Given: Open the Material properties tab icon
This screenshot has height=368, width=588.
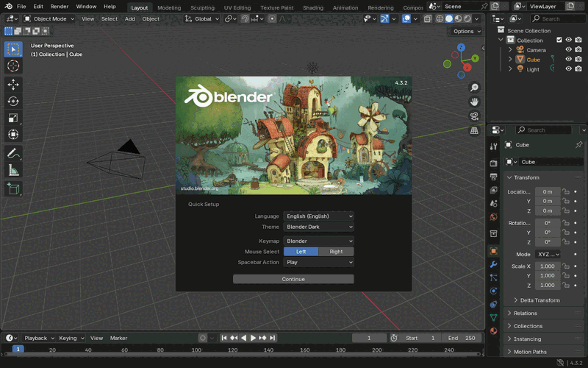Looking at the screenshot, I should point(493,330).
